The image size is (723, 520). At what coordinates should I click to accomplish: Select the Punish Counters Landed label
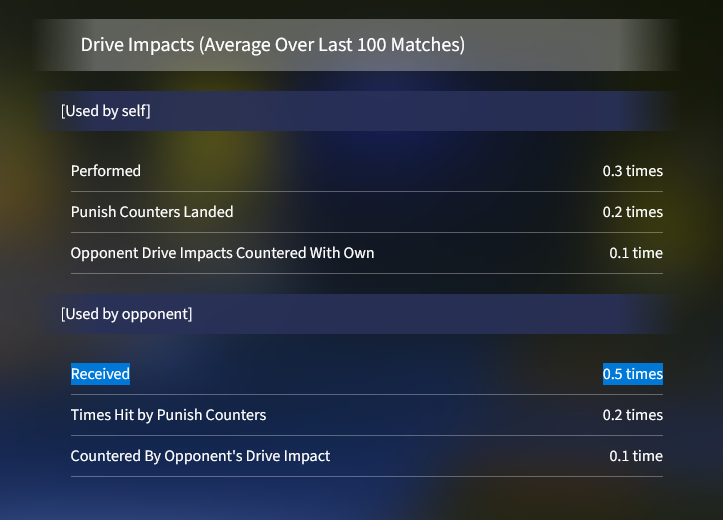click(x=152, y=212)
